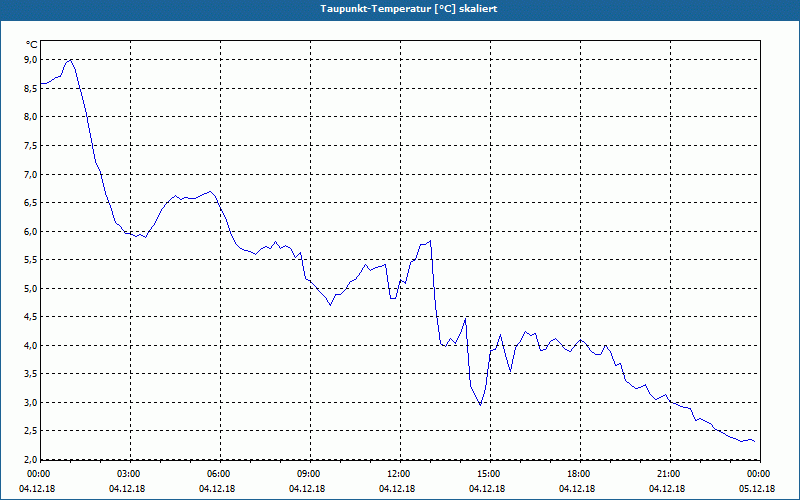Select the 8,5 y-axis value
The height and width of the screenshot is (500, 800).
pyautogui.click(x=31, y=88)
